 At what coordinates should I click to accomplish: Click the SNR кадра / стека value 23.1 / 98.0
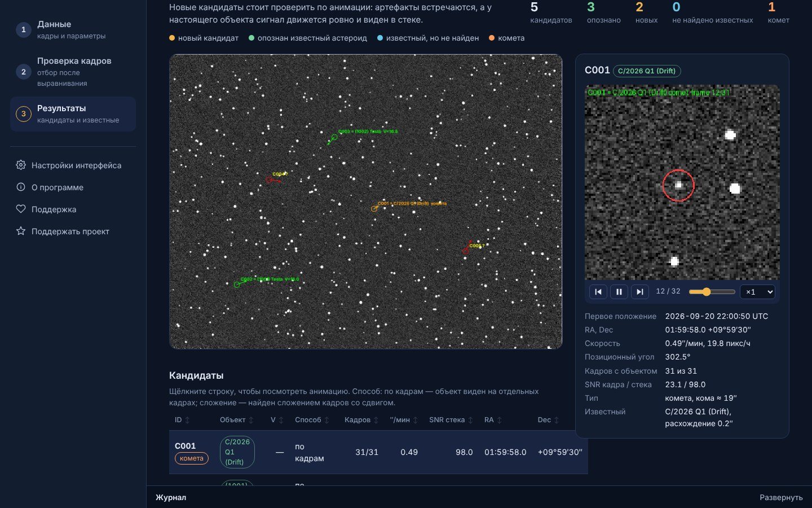[685, 384]
